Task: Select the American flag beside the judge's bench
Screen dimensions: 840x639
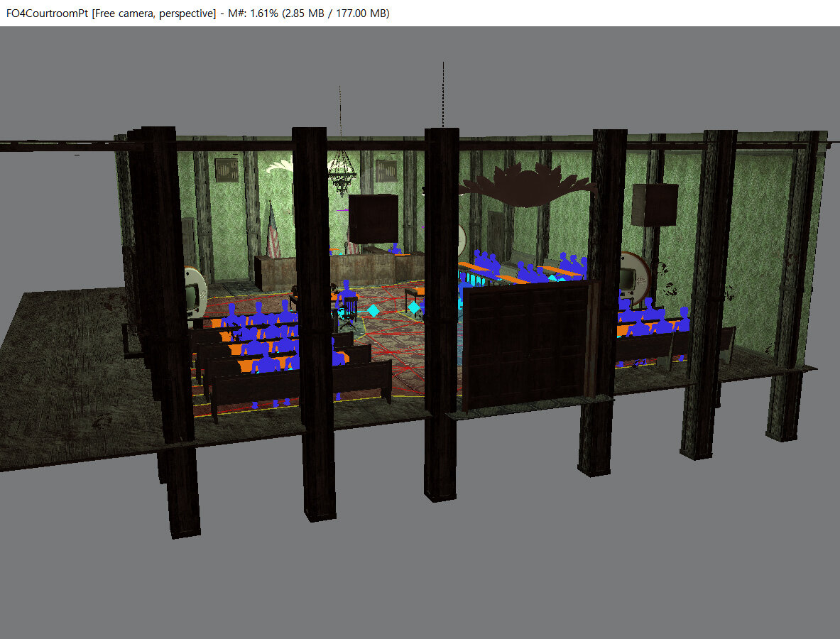Action: pyautogui.click(x=273, y=230)
